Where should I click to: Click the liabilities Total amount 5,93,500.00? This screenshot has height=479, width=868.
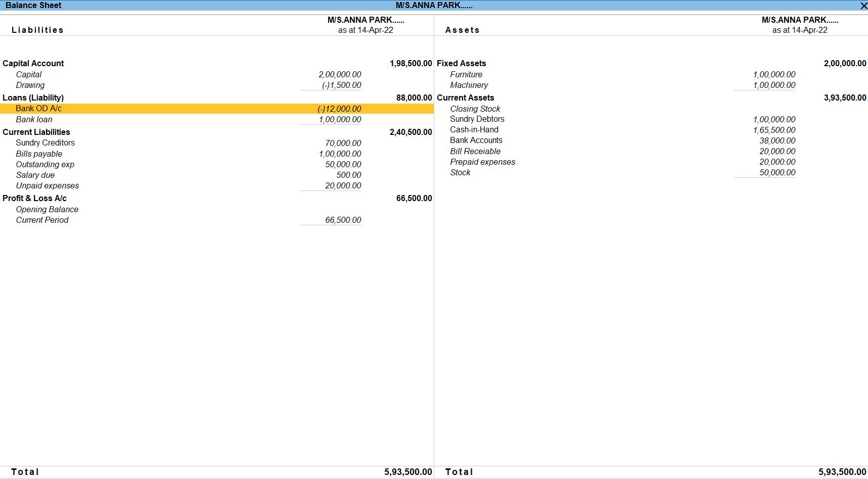pyautogui.click(x=408, y=471)
